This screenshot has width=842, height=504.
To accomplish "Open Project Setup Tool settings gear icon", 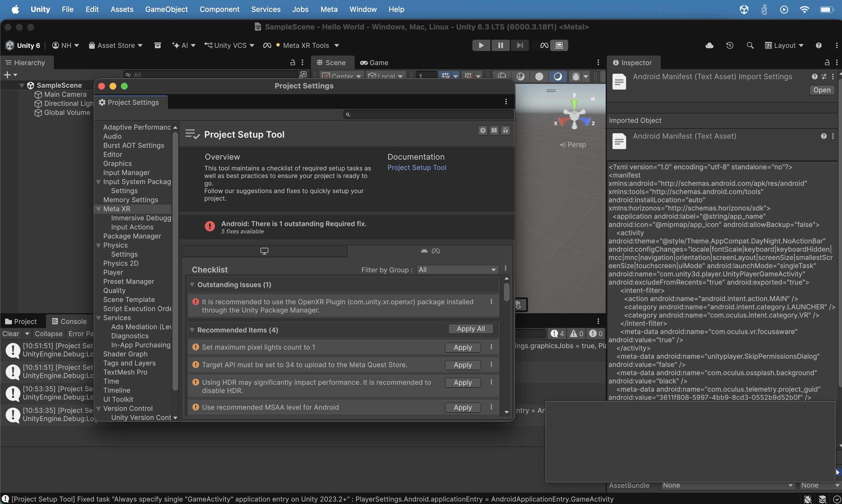I will pos(483,130).
